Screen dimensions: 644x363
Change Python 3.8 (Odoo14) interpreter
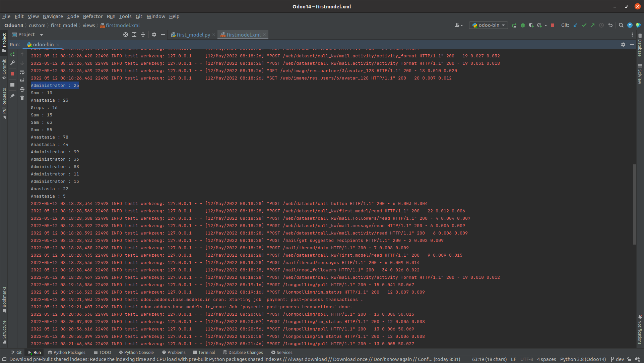point(583,359)
